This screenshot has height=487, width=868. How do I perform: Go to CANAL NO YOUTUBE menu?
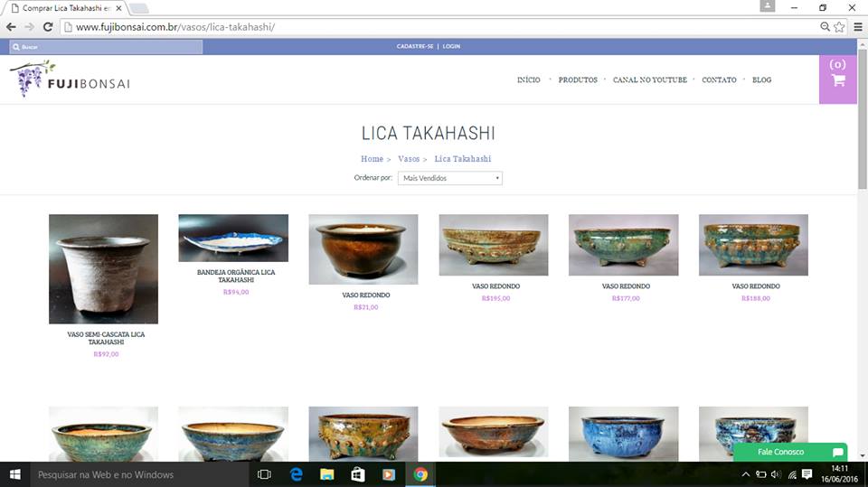(x=649, y=80)
